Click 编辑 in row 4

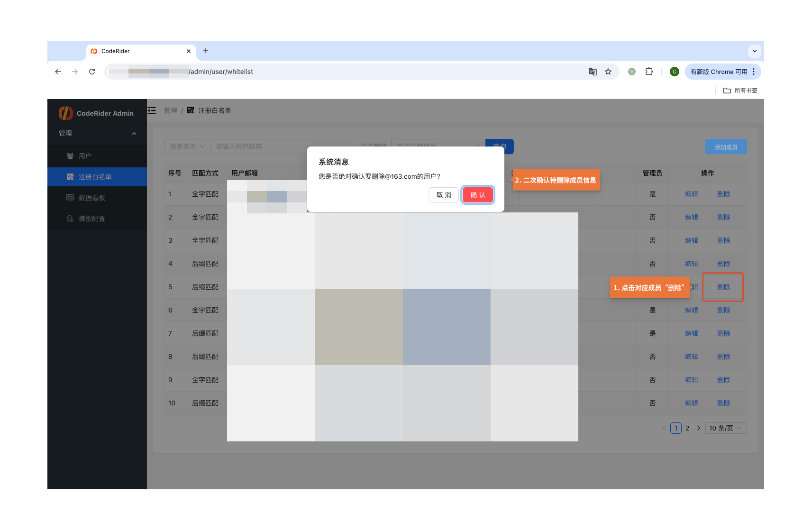[x=692, y=264]
